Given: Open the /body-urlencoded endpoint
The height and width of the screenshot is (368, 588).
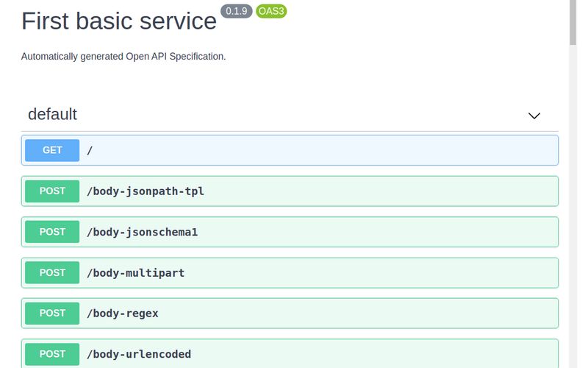Looking at the screenshot, I should coord(290,354).
